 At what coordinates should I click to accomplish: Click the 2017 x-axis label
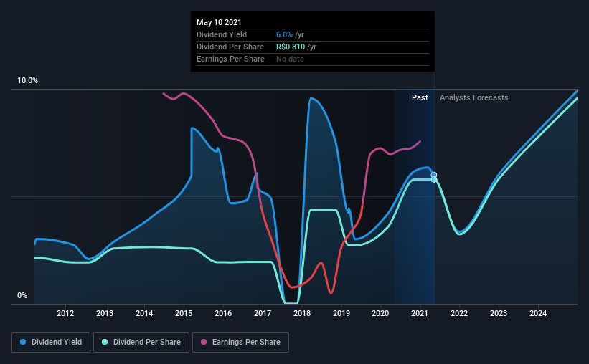point(263,313)
